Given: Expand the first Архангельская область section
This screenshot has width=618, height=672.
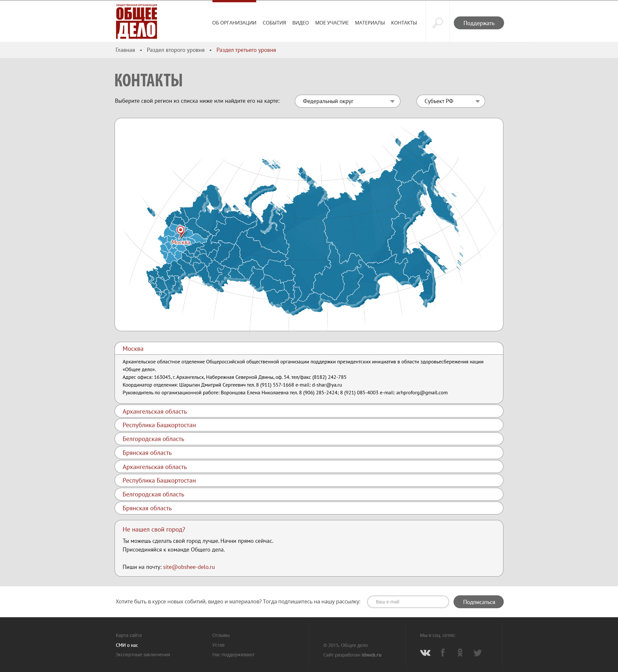Looking at the screenshot, I should pos(154,411).
